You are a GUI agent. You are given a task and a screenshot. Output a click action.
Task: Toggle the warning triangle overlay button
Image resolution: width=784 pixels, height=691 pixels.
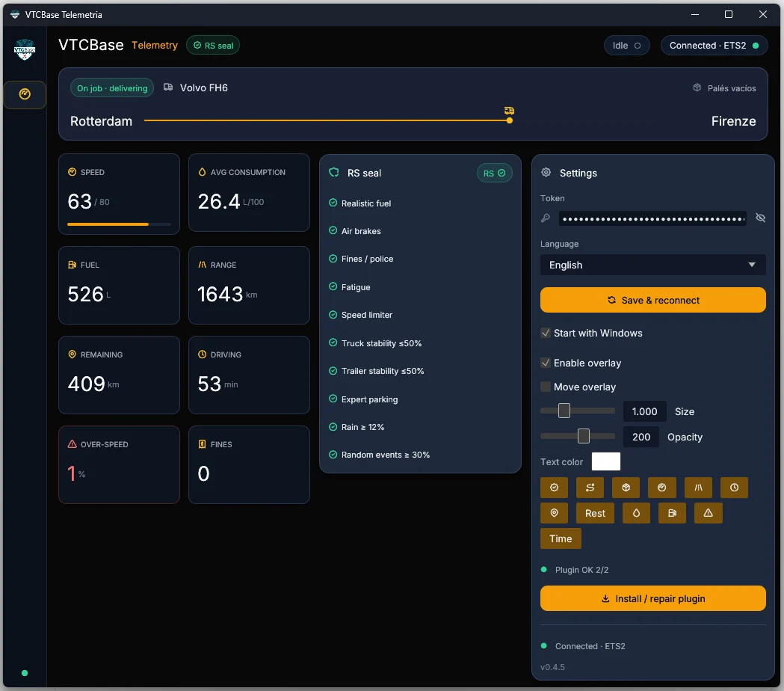tap(709, 513)
